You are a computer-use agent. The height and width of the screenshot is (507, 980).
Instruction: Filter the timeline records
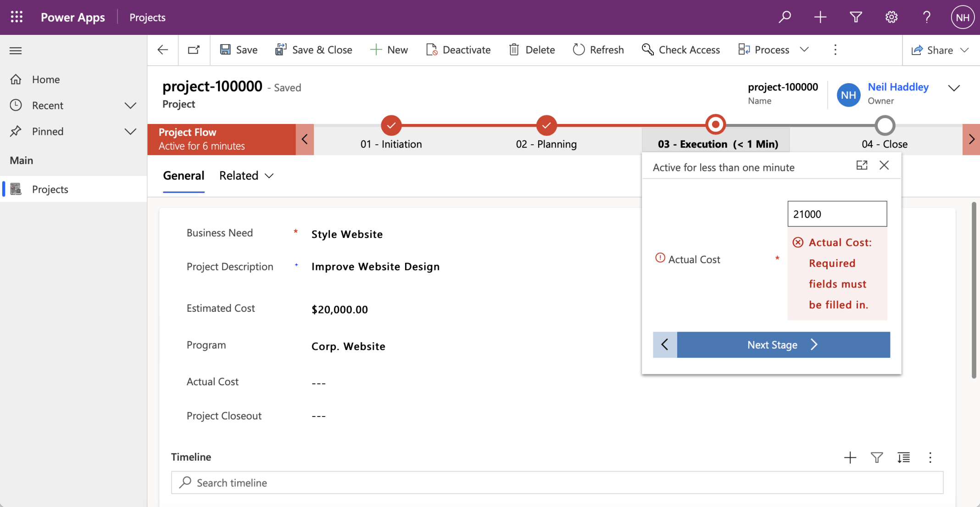pos(876,457)
